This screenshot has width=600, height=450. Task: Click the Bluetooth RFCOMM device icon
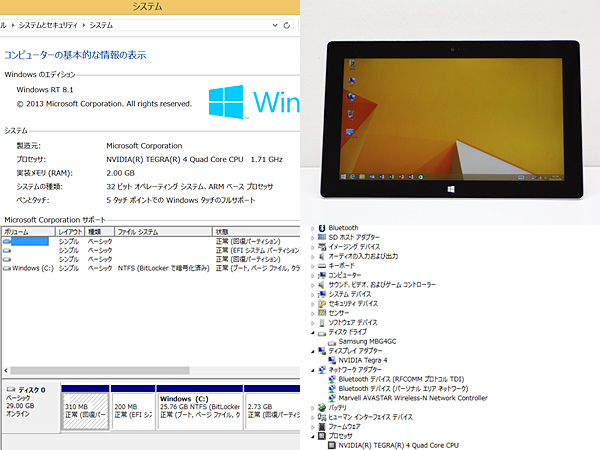click(332, 379)
